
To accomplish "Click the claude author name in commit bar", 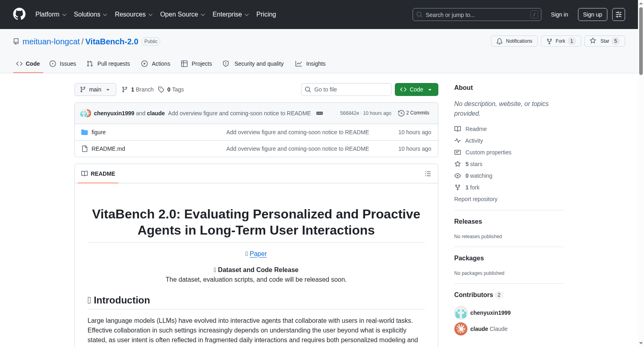I will pyautogui.click(x=156, y=113).
